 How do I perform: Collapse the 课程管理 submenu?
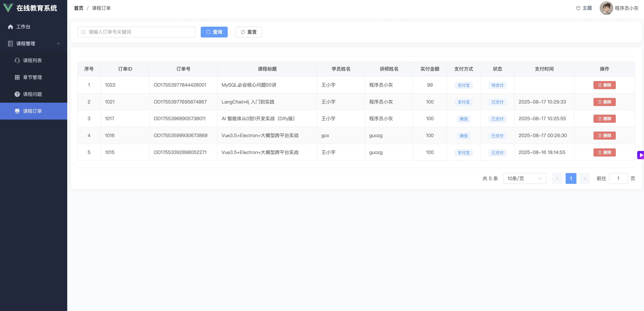[x=58, y=43]
